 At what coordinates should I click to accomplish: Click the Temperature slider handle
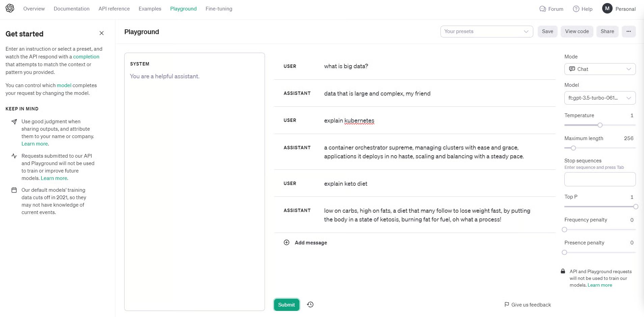click(600, 125)
